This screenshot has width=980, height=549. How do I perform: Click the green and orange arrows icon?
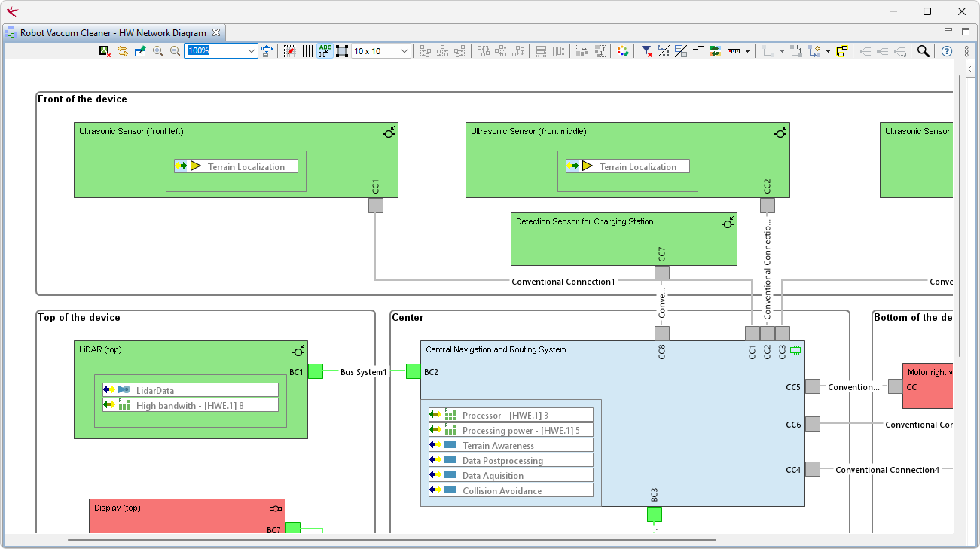coord(716,51)
